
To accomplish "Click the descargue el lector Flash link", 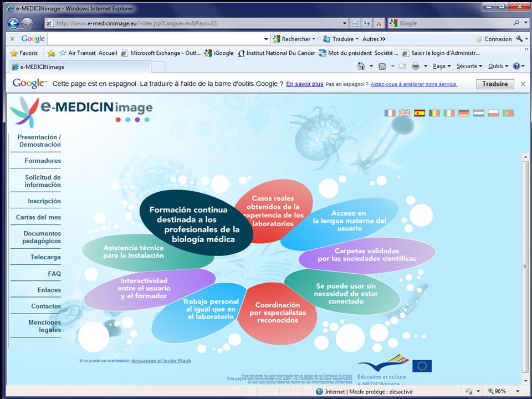I will click(x=161, y=361).
